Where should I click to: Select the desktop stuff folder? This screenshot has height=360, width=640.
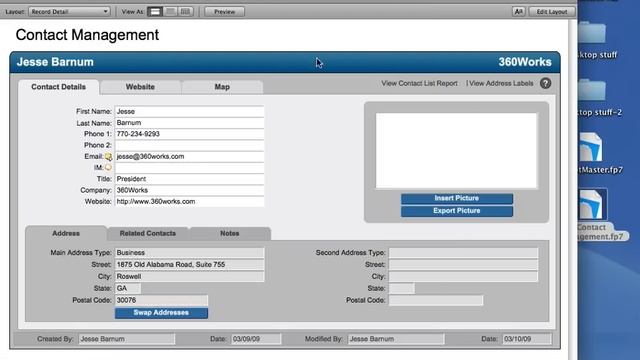tap(597, 40)
